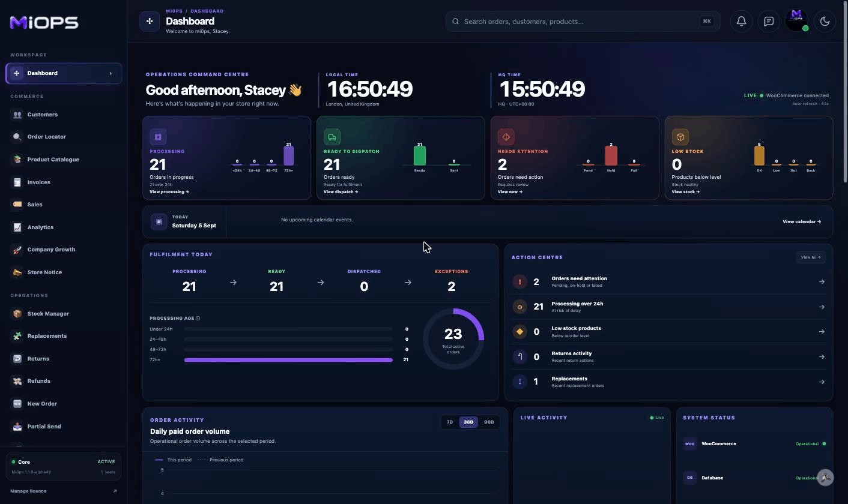848x504 pixels.
Task: Click the MIOPS breadcrumb link
Action: click(x=174, y=11)
